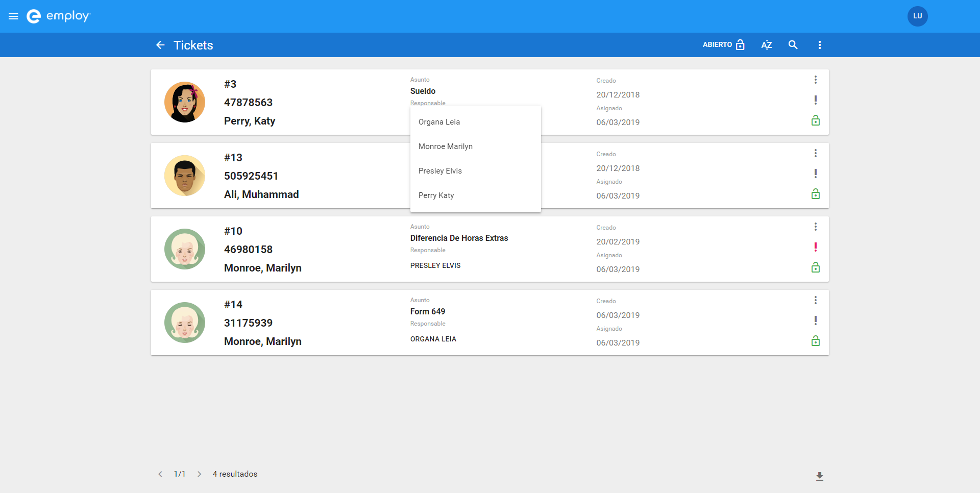980x493 pixels.
Task: Click the employ logo
Action: click(x=58, y=16)
